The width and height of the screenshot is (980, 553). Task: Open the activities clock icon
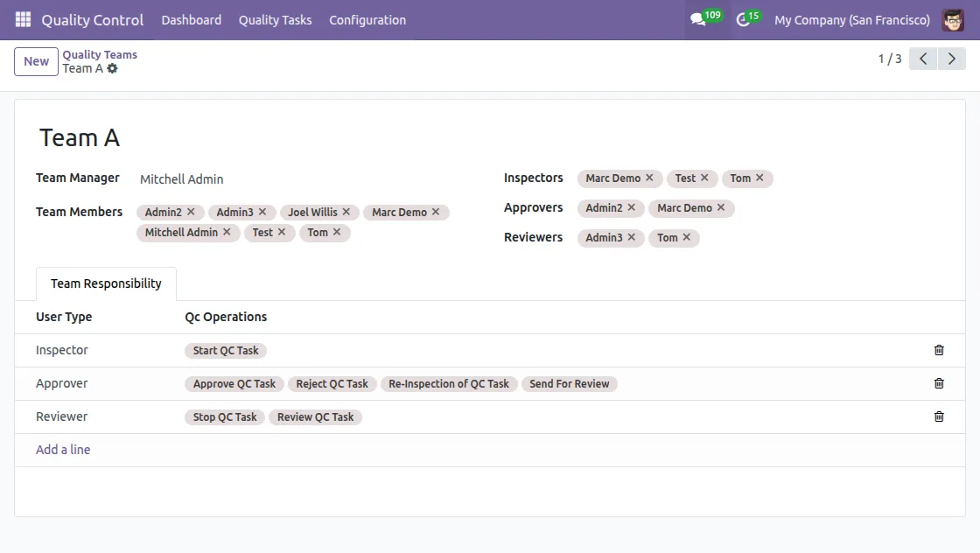[743, 19]
